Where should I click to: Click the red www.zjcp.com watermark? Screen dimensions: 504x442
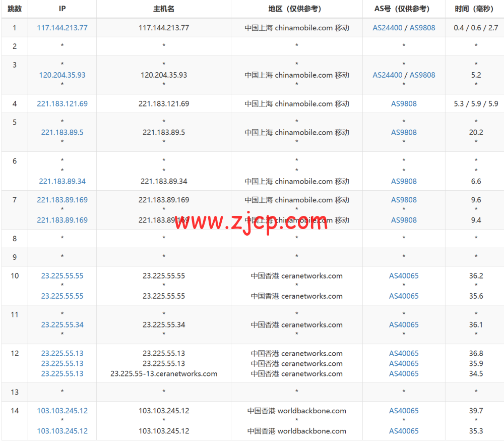tap(251, 220)
